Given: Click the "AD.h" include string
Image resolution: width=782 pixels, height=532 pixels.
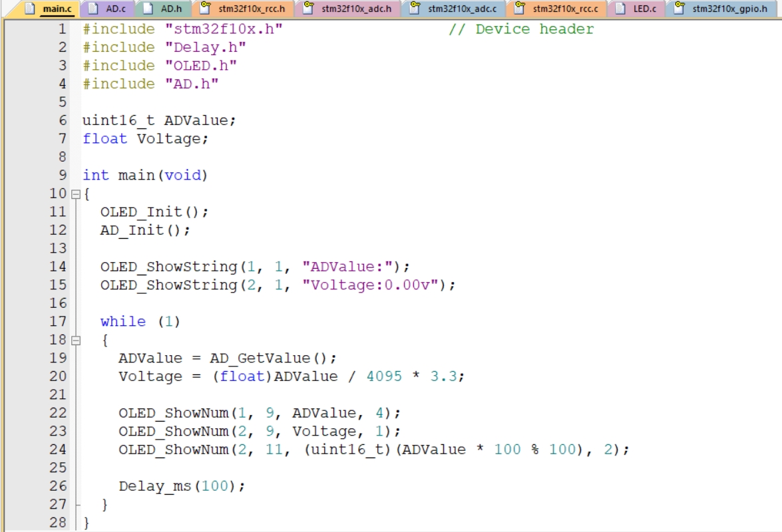Looking at the screenshot, I should coord(192,84).
